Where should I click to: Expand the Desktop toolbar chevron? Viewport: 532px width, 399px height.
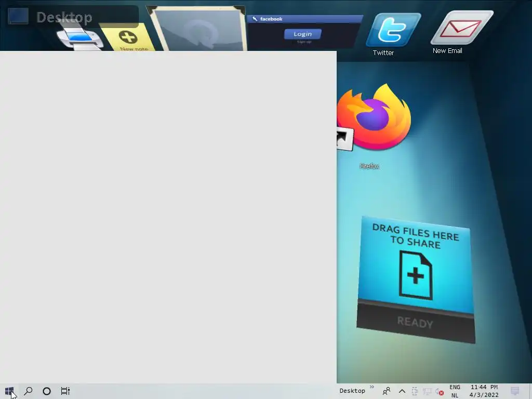372,387
